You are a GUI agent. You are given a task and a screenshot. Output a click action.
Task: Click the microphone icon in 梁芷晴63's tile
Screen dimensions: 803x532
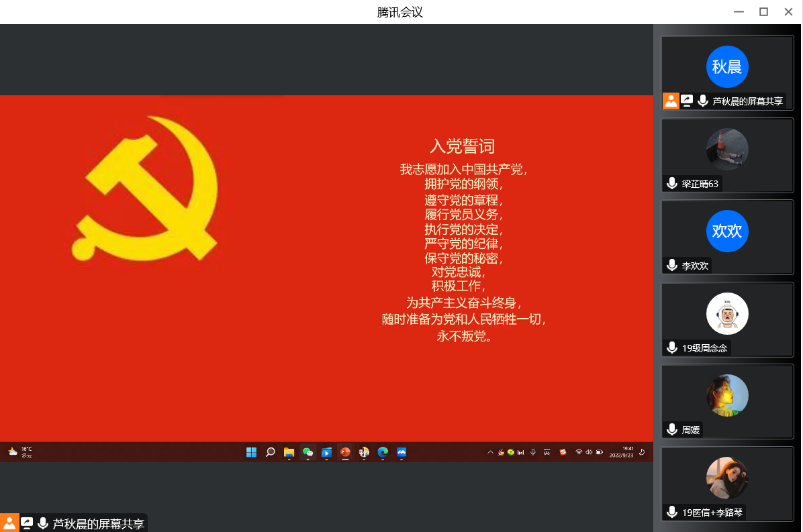[x=672, y=183]
